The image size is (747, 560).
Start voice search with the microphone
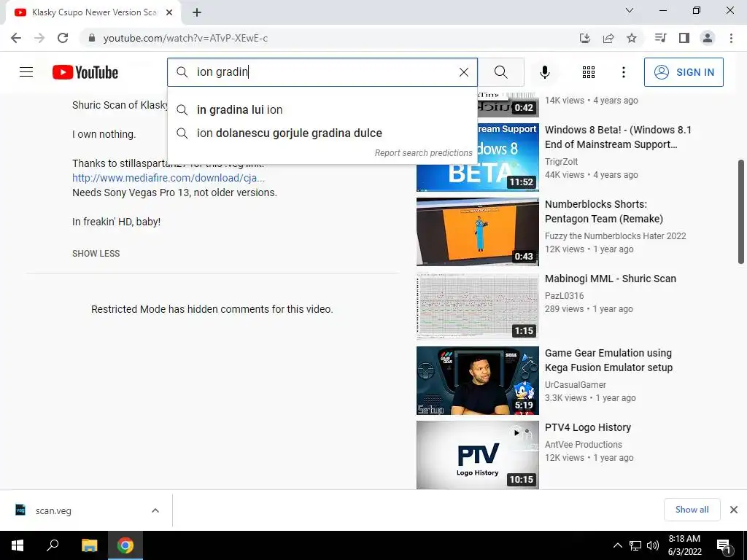click(x=544, y=72)
